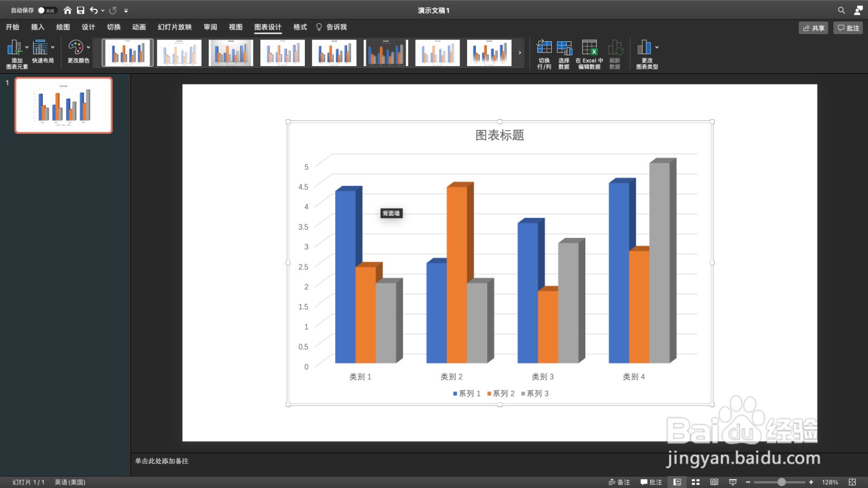Click the 选择数据 Select Data icon
Screen dimensions: 868x488
pyautogui.click(x=564, y=54)
